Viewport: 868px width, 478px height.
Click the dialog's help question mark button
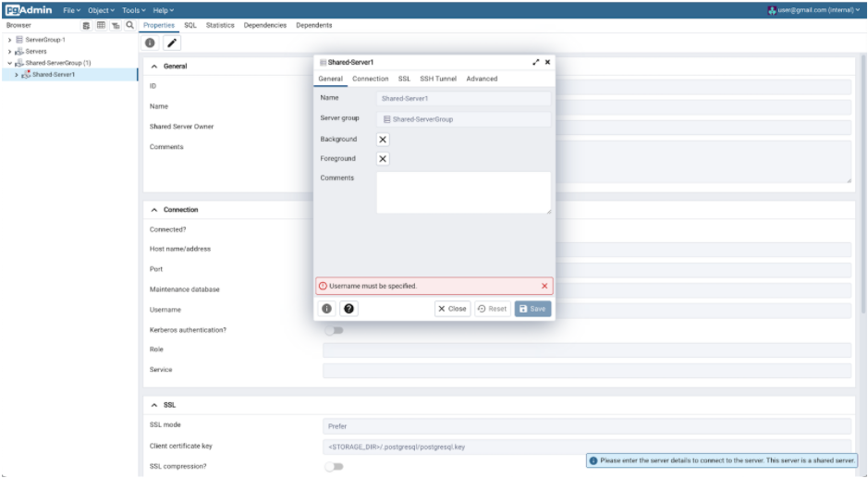click(348, 309)
